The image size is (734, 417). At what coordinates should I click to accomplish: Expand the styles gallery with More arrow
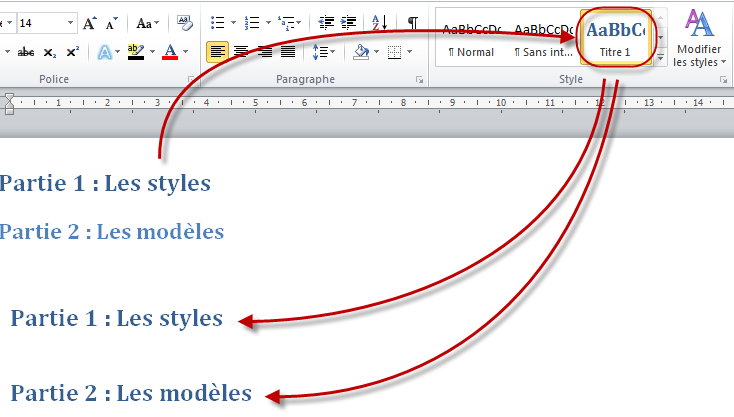661,61
